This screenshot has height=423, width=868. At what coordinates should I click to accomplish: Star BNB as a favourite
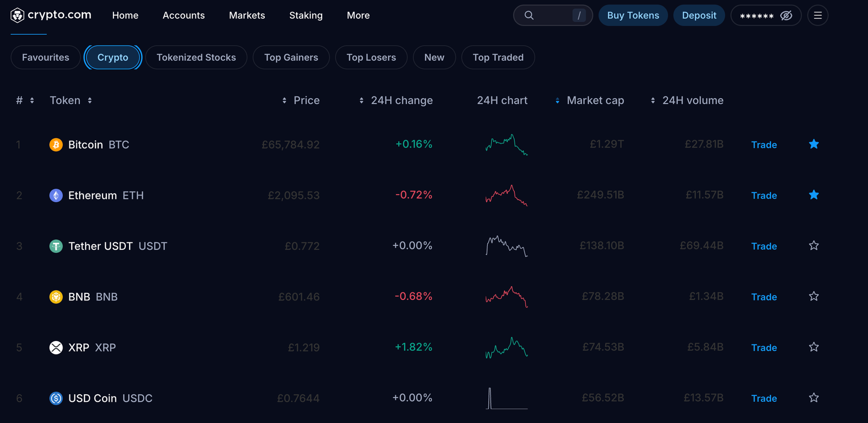[814, 296]
